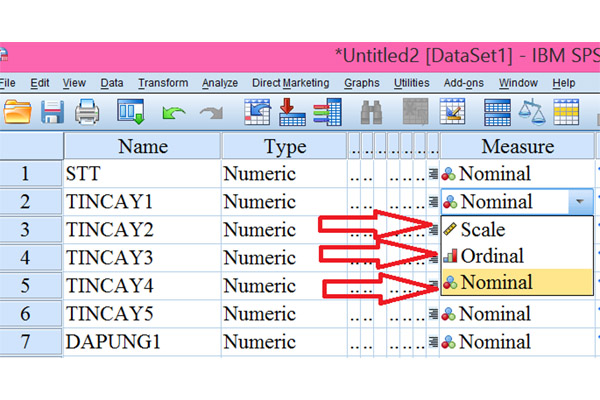Click align icon in the TINCAY1 row
Image resolution: width=600 pixels, height=400 pixels.
coord(433,201)
